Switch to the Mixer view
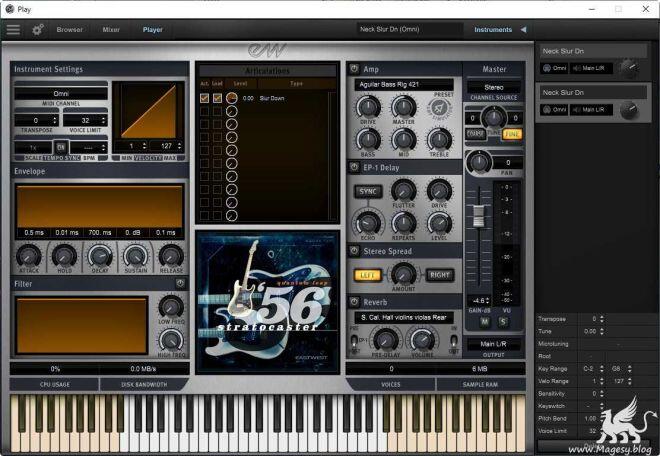 click(111, 29)
